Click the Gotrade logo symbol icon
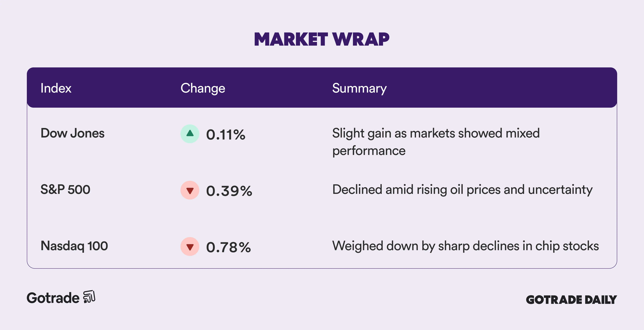 coord(89,297)
